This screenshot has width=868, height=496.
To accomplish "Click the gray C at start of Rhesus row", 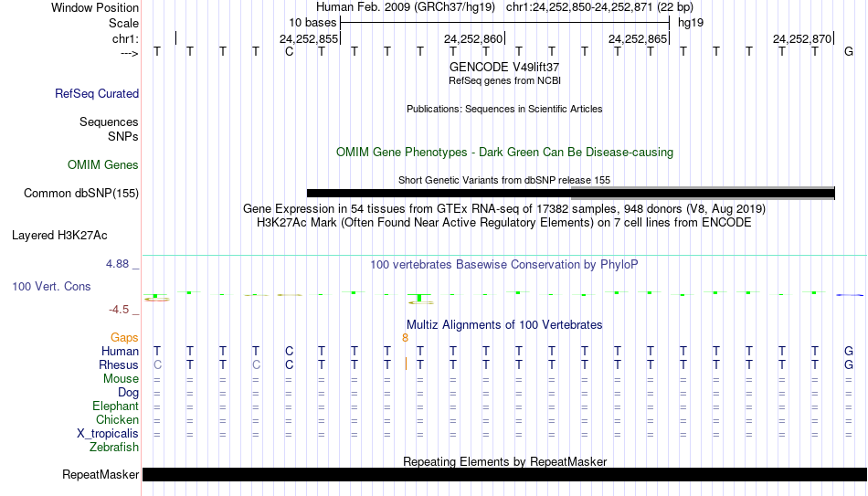I will [x=157, y=365].
